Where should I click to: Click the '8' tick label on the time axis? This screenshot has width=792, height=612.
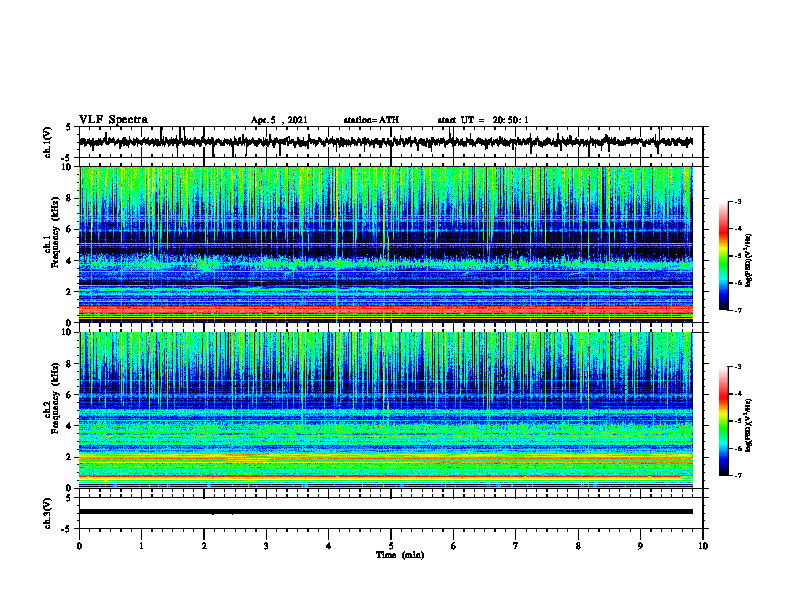(x=578, y=546)
